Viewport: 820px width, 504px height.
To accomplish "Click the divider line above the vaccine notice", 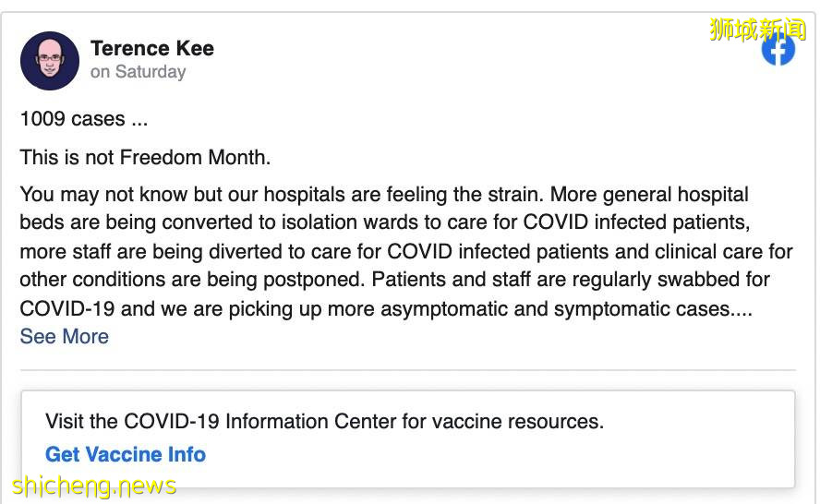I will 407,370.
